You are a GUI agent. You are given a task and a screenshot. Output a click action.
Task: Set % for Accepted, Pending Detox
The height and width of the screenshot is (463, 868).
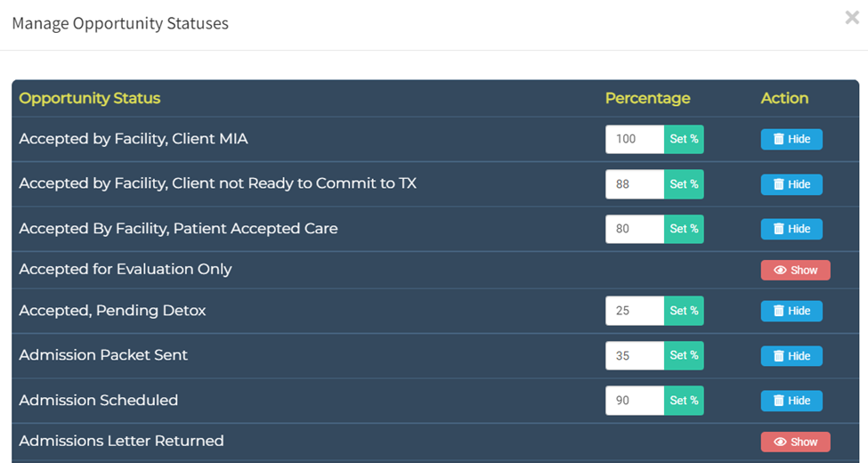point(684,311)
